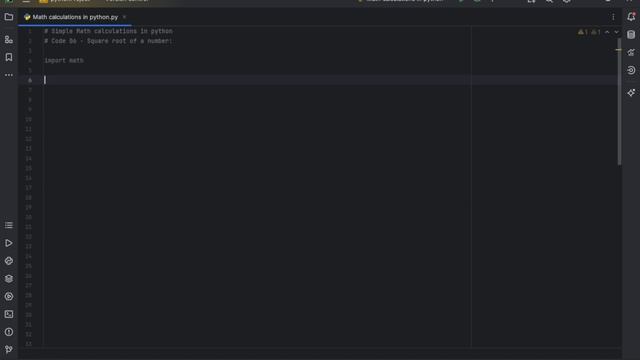The width and height of the screenshot is (640, 360).
Task: Click the yellow warning stripe mark
Action: tap(618, 50)
